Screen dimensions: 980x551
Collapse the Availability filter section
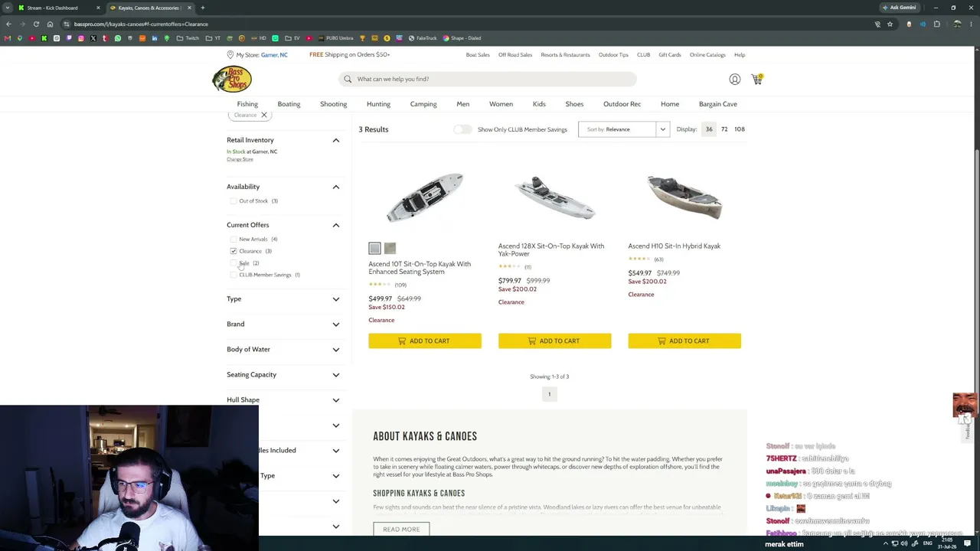coord(335,187)
